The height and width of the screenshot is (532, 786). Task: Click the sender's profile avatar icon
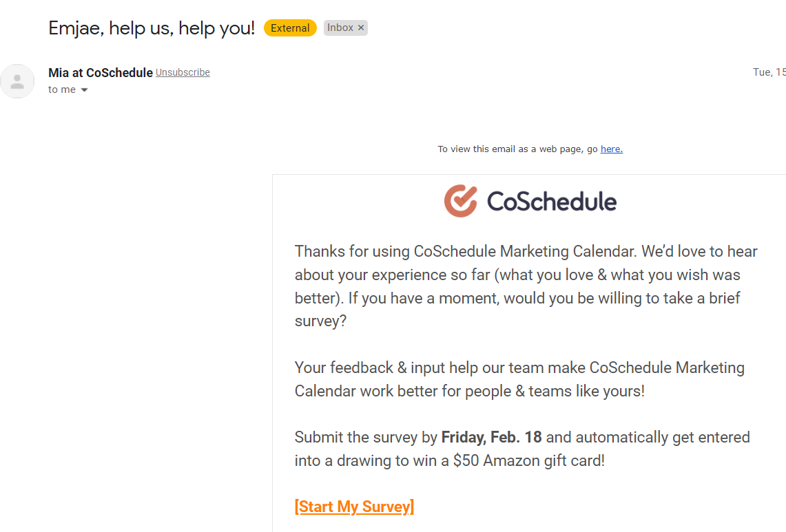pyautogui.click(x=17, y=81)
